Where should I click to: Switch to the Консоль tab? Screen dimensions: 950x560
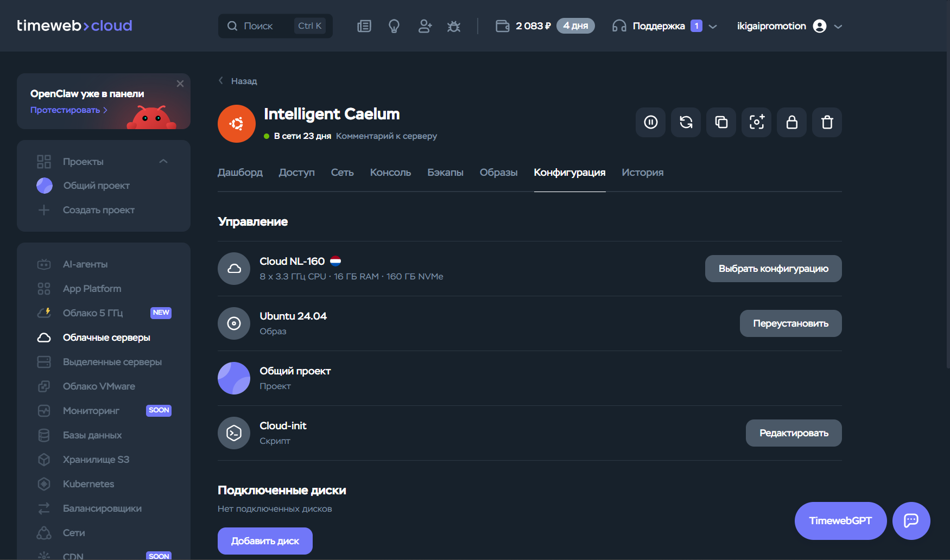(390, 173)
